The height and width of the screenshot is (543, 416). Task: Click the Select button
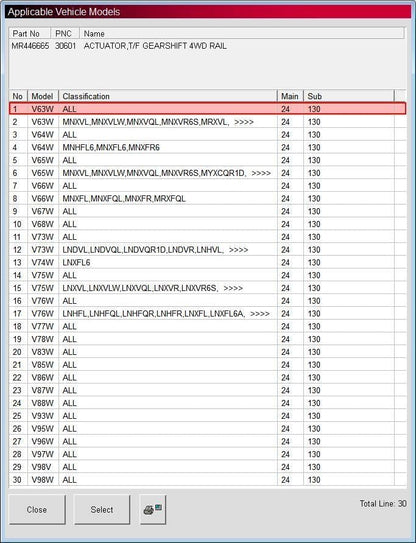(102, 509)
